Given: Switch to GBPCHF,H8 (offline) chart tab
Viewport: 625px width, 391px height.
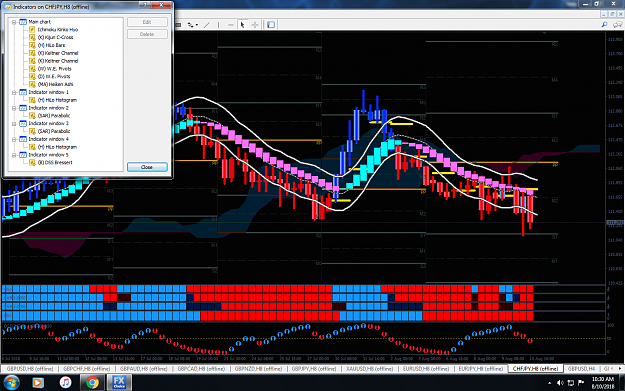Looking at the screenshot, I should pos(86,369).
